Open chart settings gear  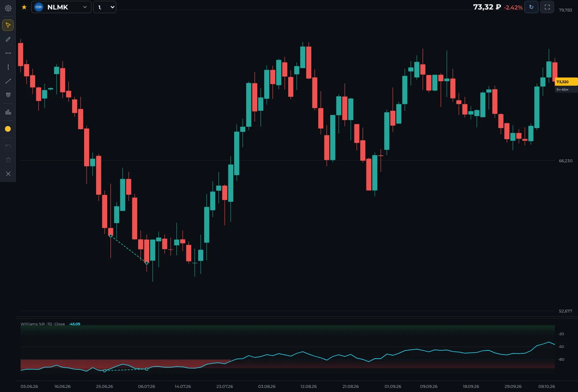[8, 8]
